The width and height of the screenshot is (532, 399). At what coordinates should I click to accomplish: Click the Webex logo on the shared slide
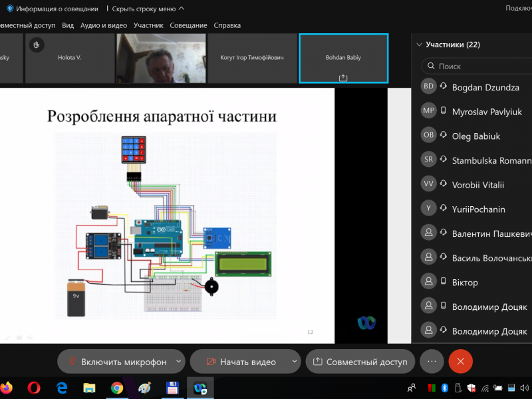pyautogui.click(x=367, y=323)
